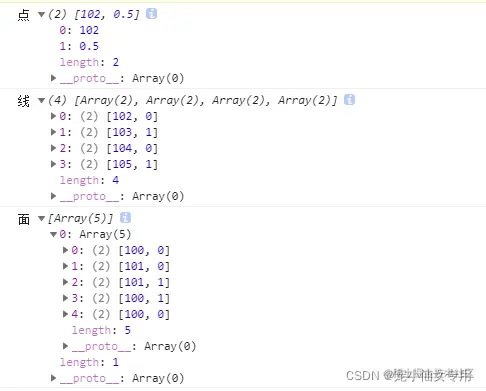Screen dimensions: 486x391
Task: Click the 面 log label
Action: [x=24, y=219]
